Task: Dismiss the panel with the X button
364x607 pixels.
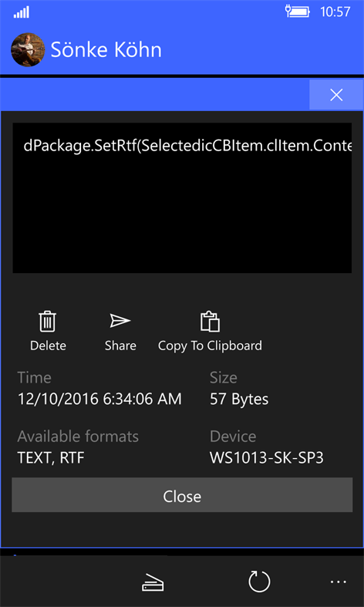Action: tap(336, 95)
